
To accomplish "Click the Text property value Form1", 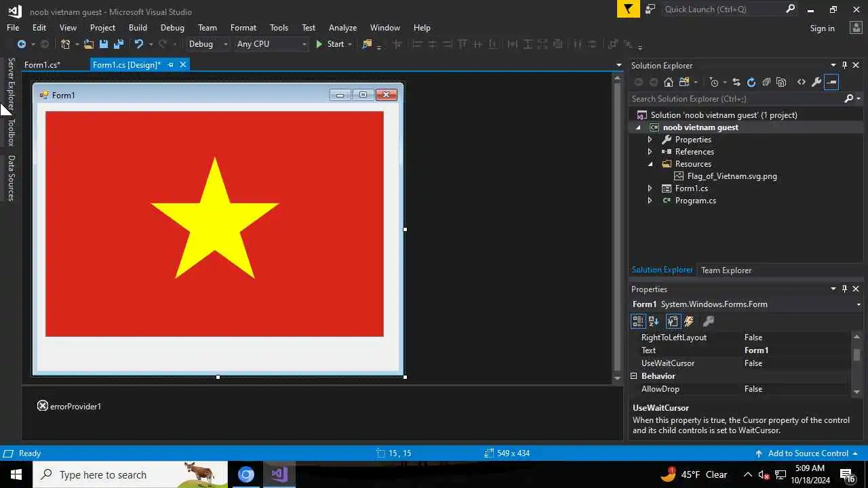I will point(756,350).
